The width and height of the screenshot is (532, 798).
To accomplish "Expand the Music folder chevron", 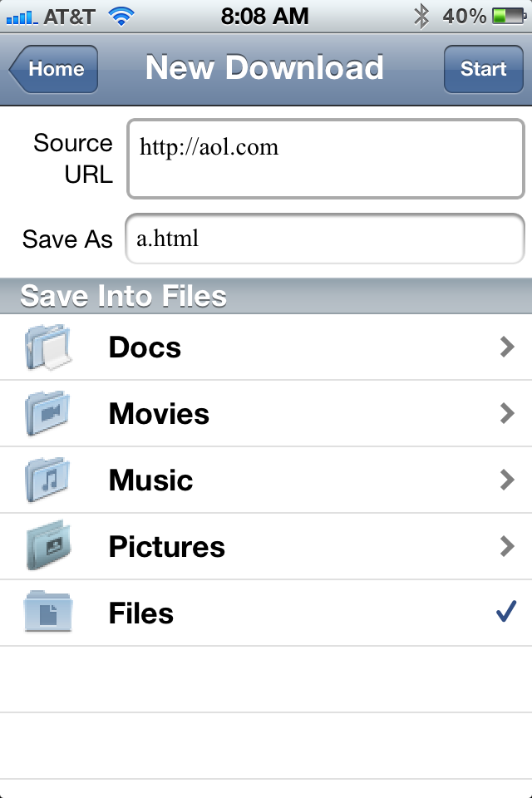I will pyautogui.click(x=507, y=480).
